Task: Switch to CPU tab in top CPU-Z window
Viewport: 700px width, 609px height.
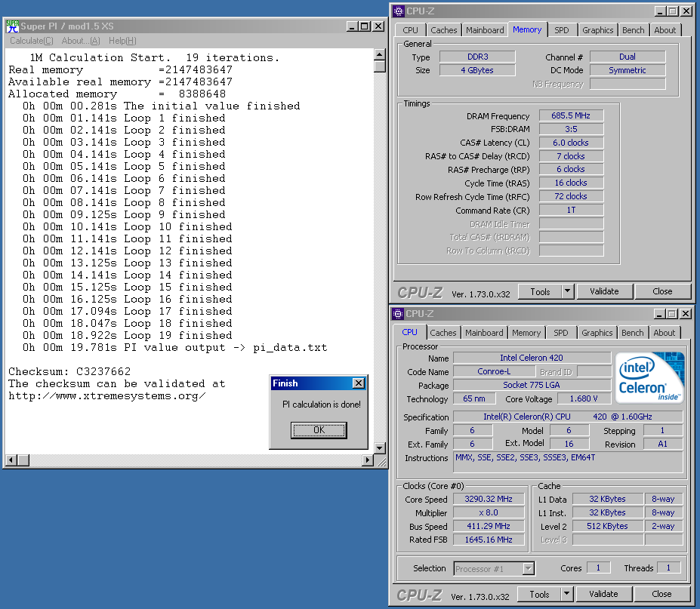Action: click(410, 30)
